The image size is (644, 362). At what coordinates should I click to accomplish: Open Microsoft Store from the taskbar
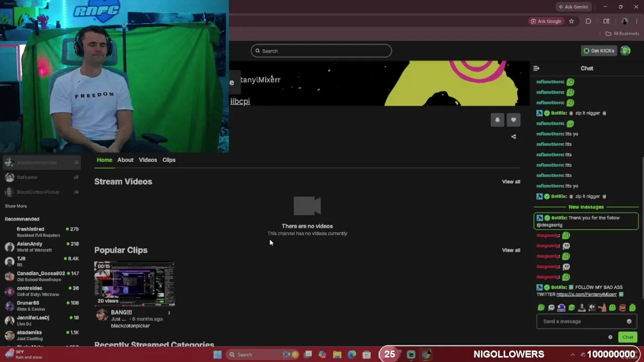[x=367, y=354]
